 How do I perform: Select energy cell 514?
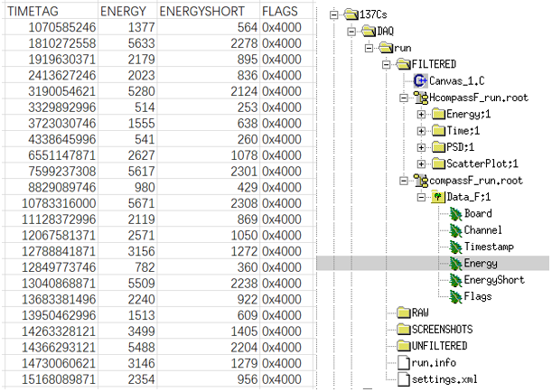[x=127, y=107]
